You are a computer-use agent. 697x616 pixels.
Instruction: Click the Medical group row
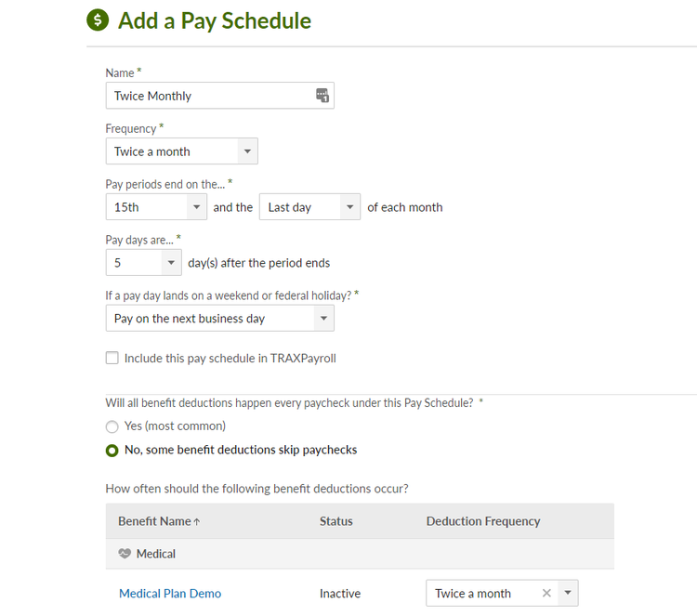point(360,554)
